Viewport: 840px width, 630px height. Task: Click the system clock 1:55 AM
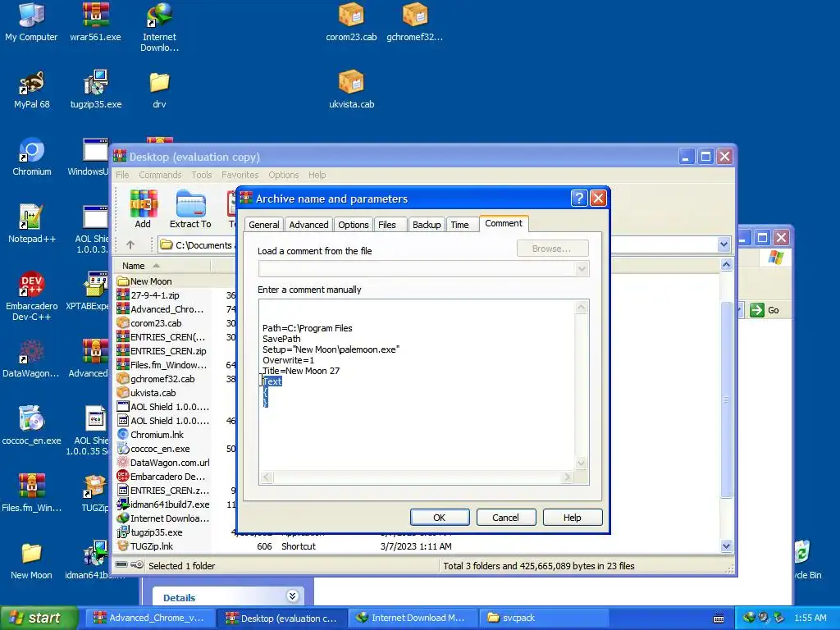[x=810, y=619]
